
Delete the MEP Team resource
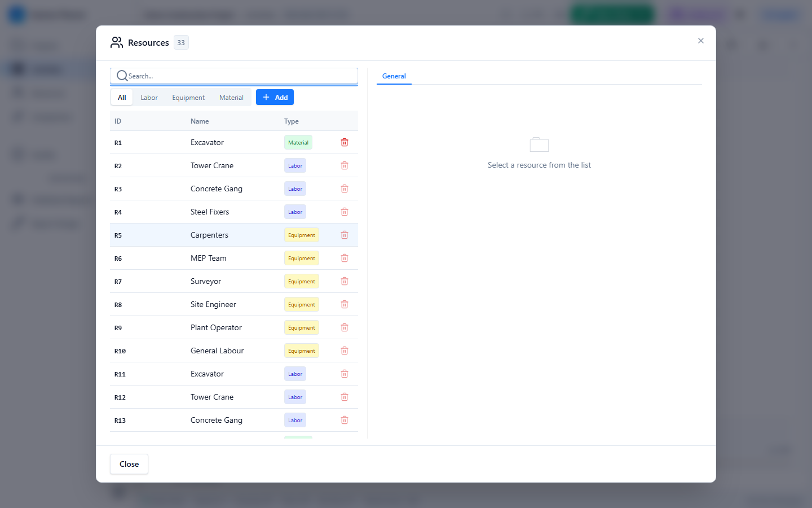click(x=345, y=258)
